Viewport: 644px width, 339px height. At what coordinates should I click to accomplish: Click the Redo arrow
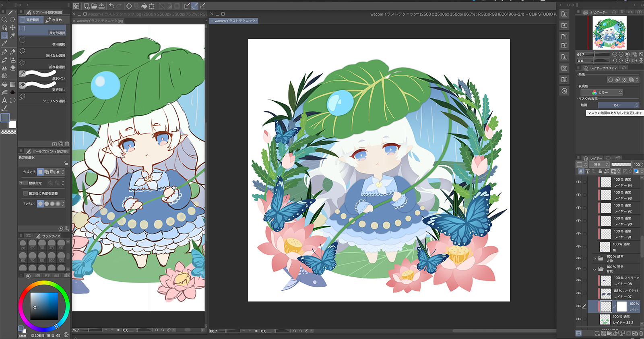pos(119,6)
